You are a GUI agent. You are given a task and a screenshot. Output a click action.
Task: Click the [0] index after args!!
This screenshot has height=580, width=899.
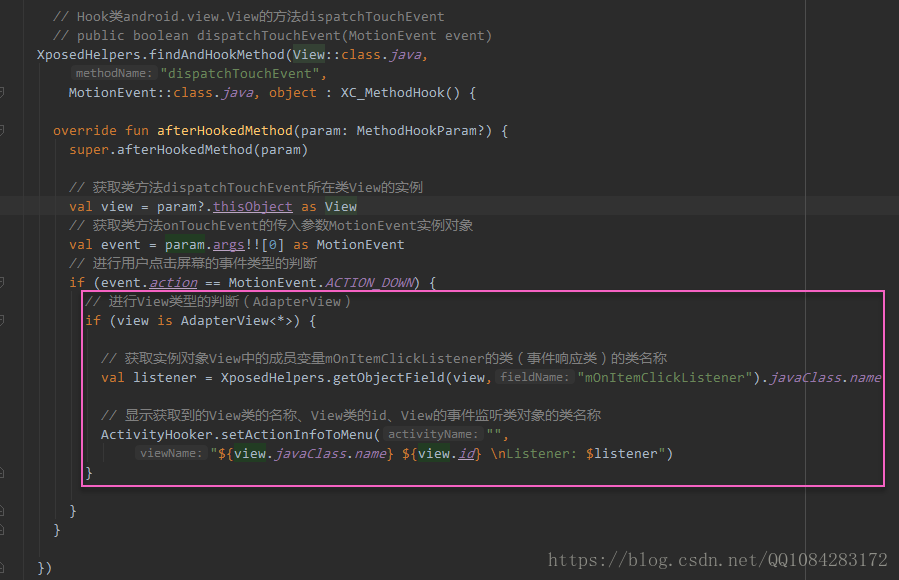(x=272, y=245)
